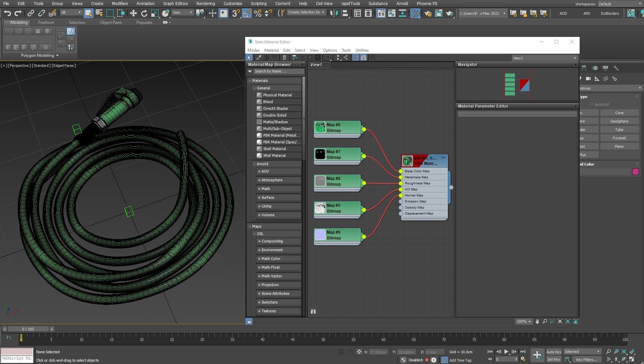Open the Curve Editor from main toolbar
The image size is (644, 364).
click(392, 13)
